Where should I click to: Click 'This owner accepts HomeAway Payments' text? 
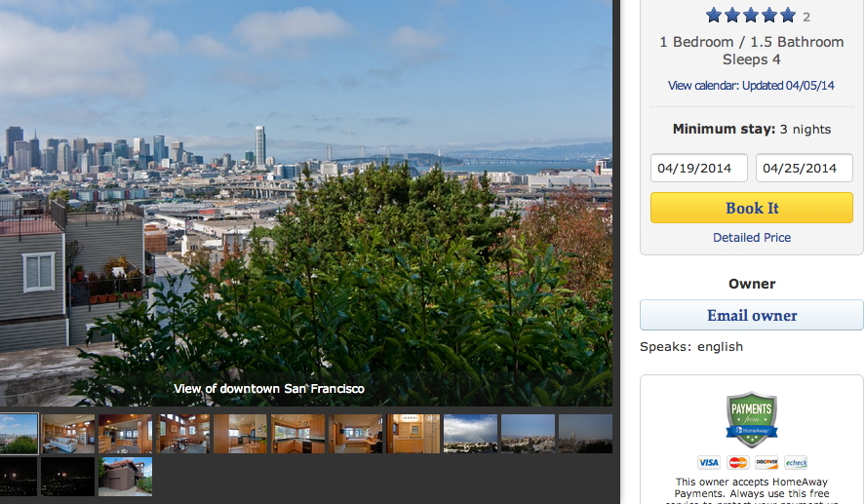pos(751,487)
